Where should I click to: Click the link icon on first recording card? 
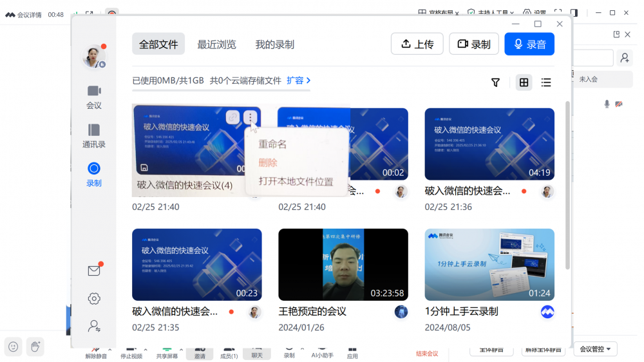tap(232, 117)
